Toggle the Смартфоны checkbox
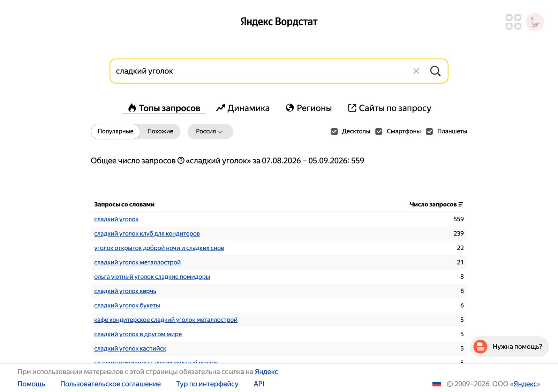Image resolution: width=558 pixels, height=392 pixels. [x=379, y=131]
